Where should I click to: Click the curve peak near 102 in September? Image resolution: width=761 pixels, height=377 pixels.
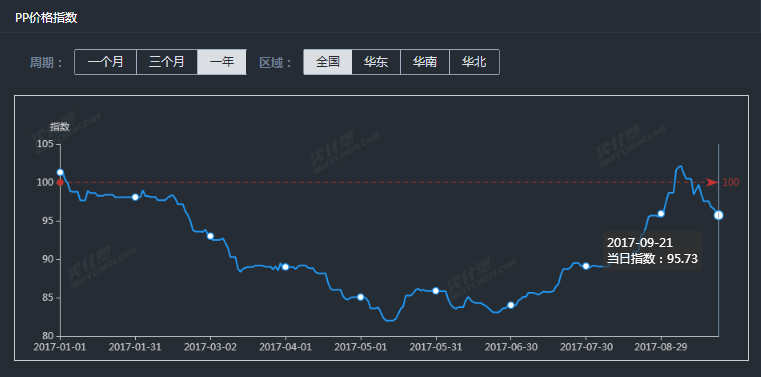pos(680,166)
